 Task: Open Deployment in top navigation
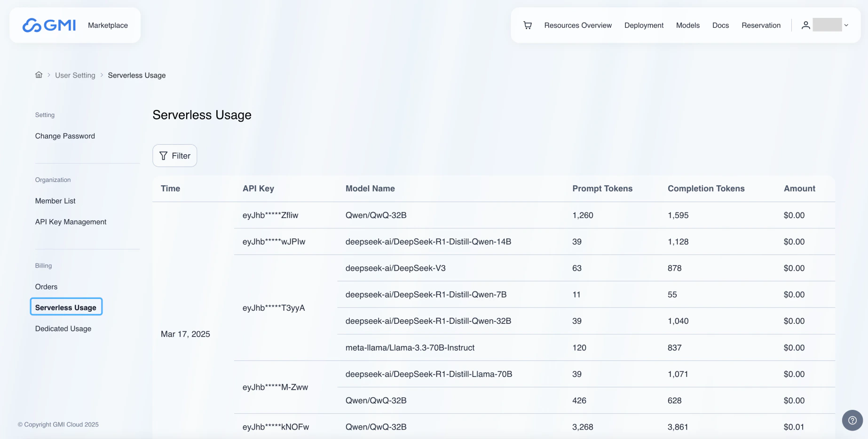[644, 25]
